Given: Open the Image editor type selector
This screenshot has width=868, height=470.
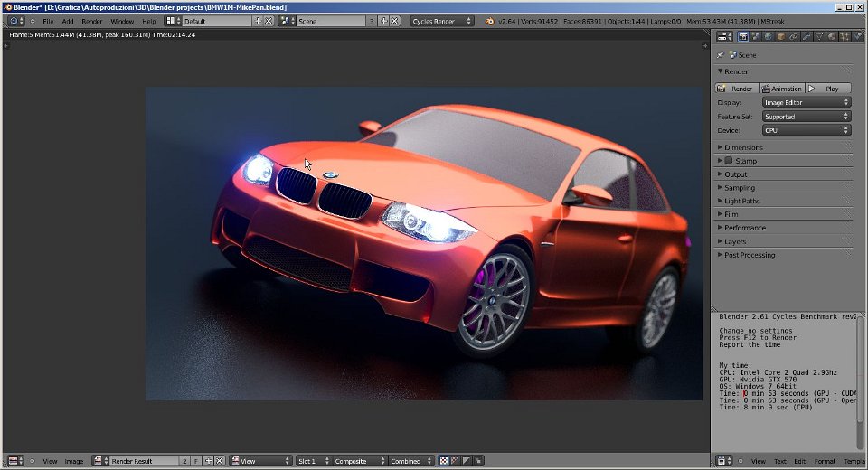Looking at the screenshot, I should click(15, 461).
